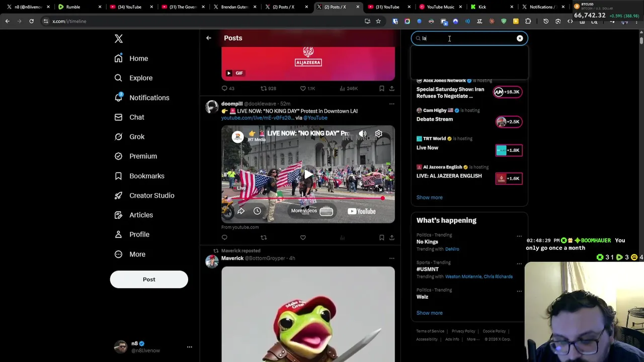The width and height of the screenshot is (644, 362).
Task: Open options for the #USMNT trend
Action: point(519,264)
